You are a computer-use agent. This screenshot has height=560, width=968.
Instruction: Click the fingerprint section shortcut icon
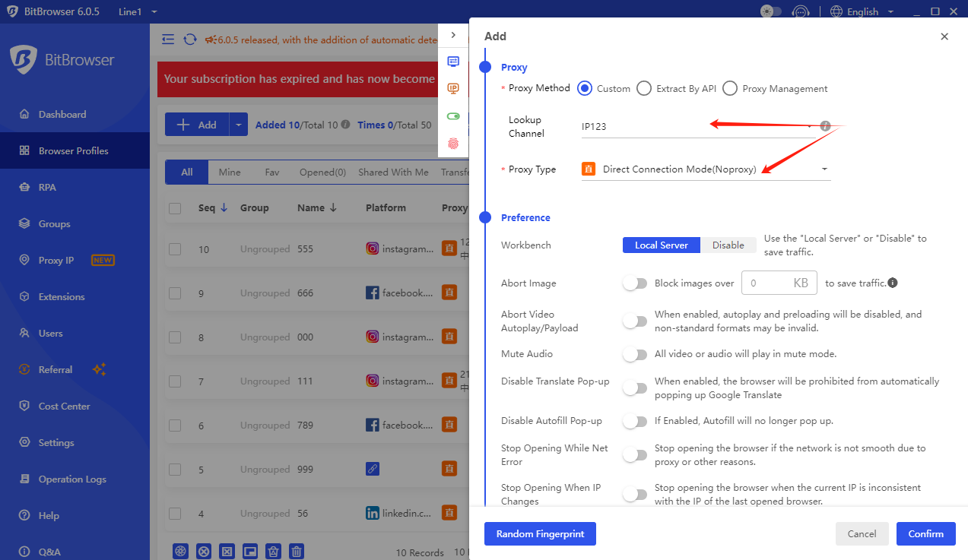point(453,143)
